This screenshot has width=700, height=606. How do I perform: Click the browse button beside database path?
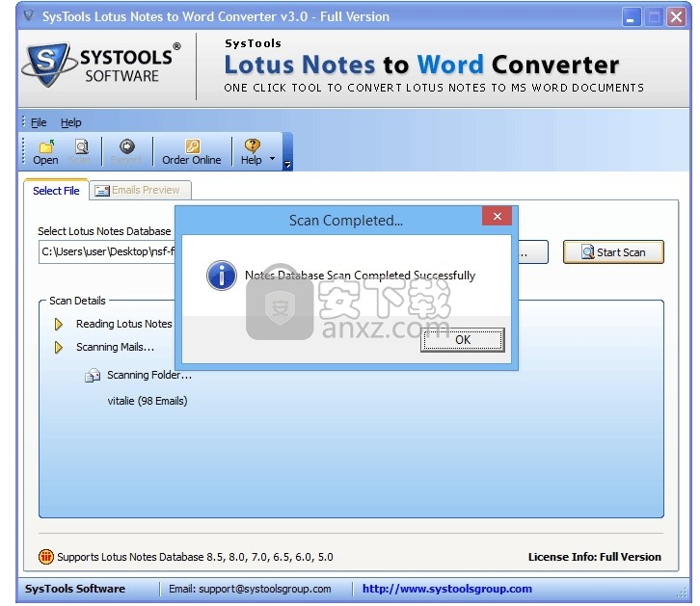click(532, 252)
